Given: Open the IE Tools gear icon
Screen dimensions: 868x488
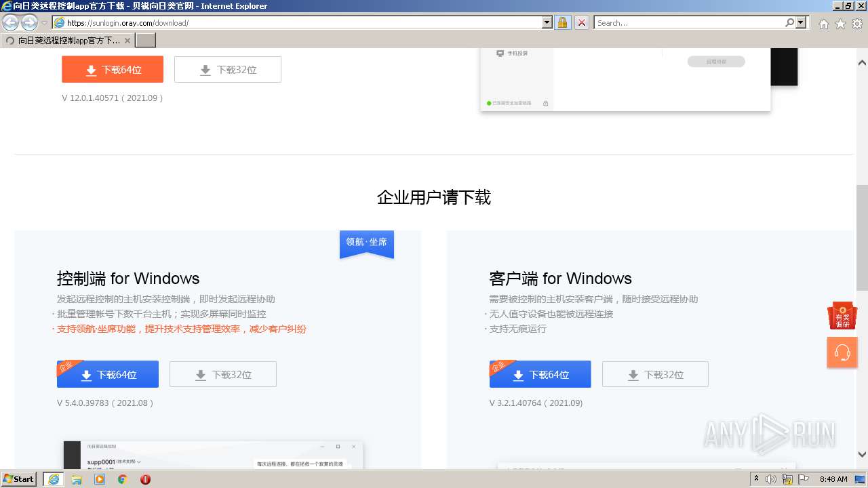Looking at the screenshot, I should point(857,24).
